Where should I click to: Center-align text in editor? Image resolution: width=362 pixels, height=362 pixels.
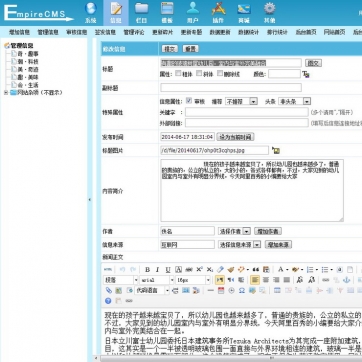pyautogui.click(x=266, y=280)
